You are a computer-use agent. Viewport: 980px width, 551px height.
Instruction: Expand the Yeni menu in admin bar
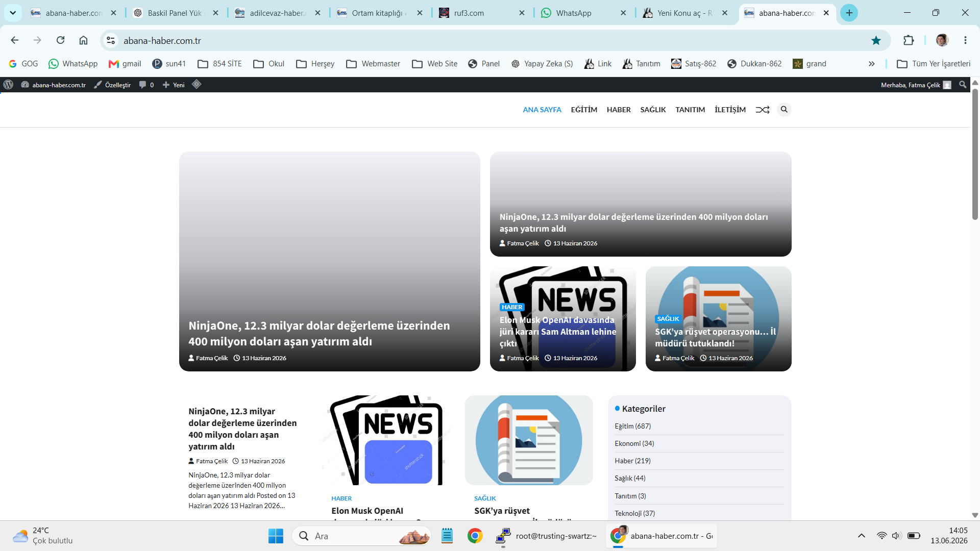[x=174, y=85]
